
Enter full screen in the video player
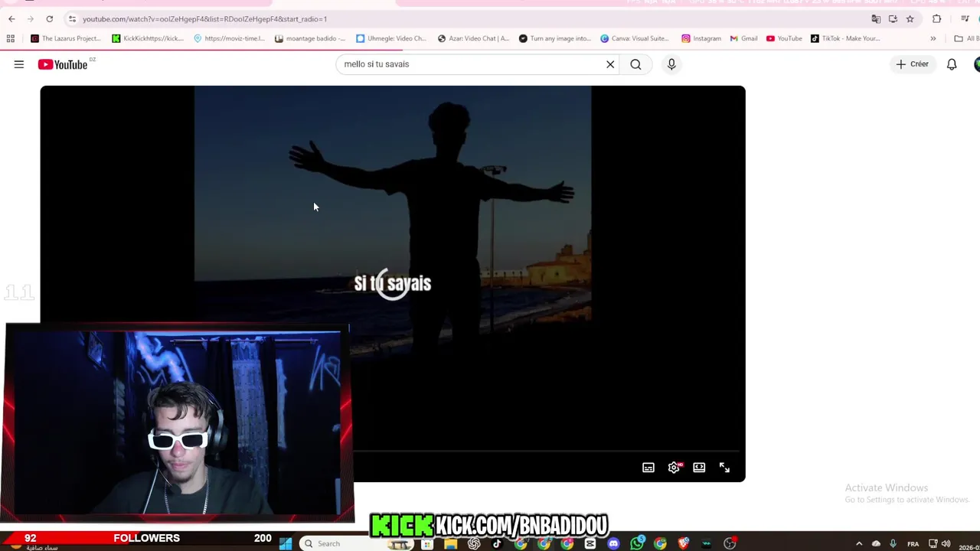point(724,468)
